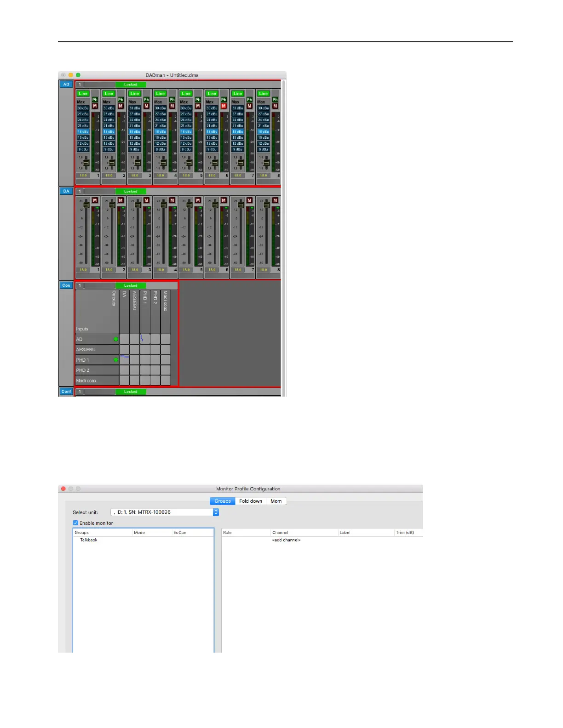Open the Select unit dropdown
563x728 pixels.
coord(165,512)
